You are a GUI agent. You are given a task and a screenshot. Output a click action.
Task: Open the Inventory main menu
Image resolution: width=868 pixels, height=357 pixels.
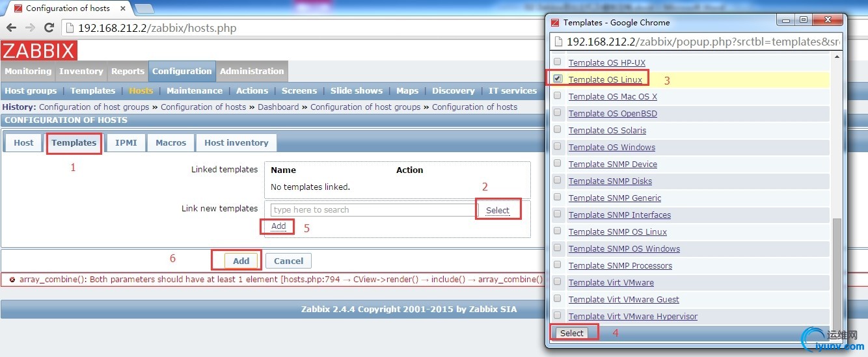[81, 72]
